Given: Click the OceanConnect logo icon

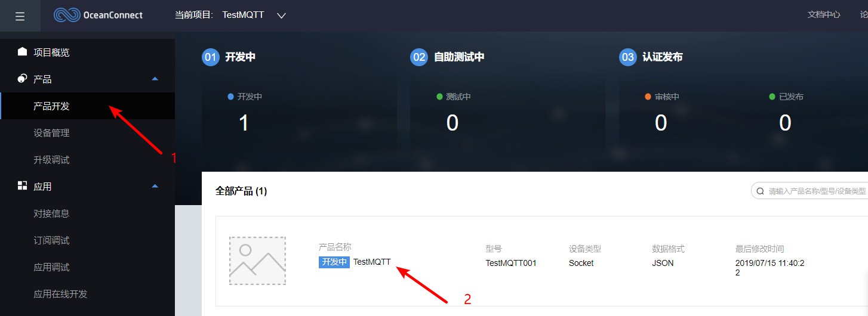Looking at the screenshot, I should point(67,15).
